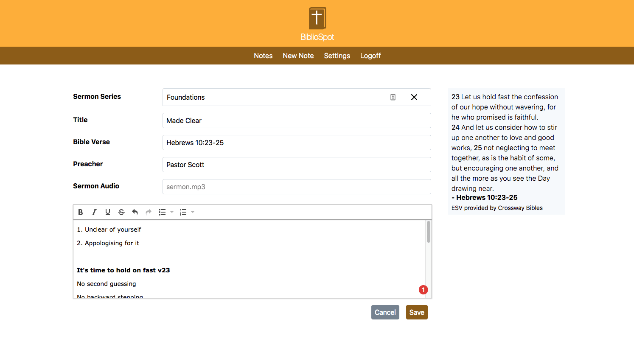634x364 pixels.
Task: Click the BiblioSpot brand name text
Action: pyautogui.click(x=317, y=37)
